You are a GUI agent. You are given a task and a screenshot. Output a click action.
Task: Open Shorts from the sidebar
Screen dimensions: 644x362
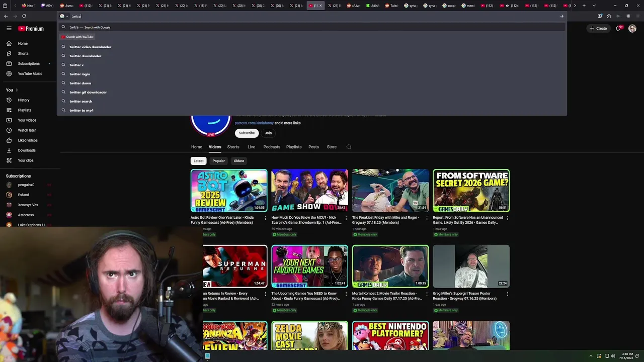pos(23,53)
